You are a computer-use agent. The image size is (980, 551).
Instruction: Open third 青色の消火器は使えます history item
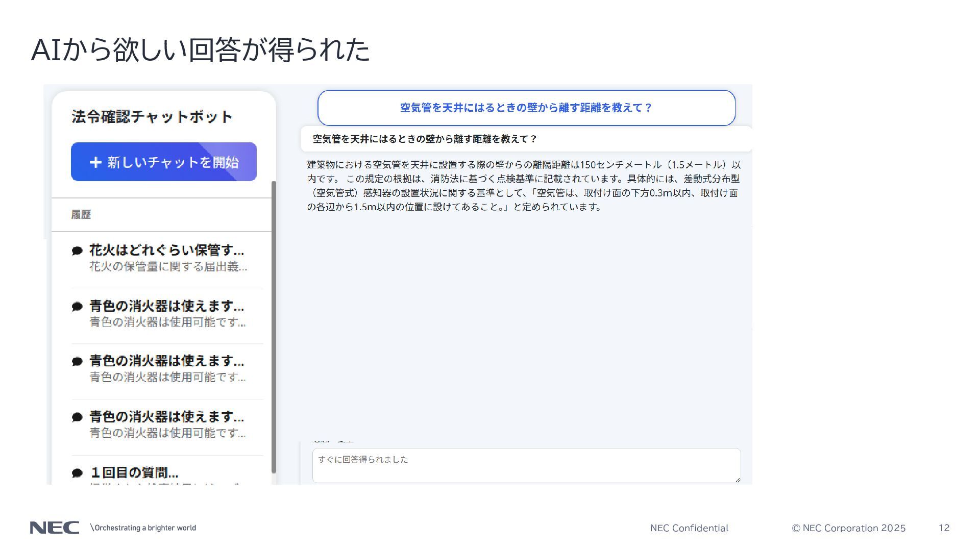[167, 424]
